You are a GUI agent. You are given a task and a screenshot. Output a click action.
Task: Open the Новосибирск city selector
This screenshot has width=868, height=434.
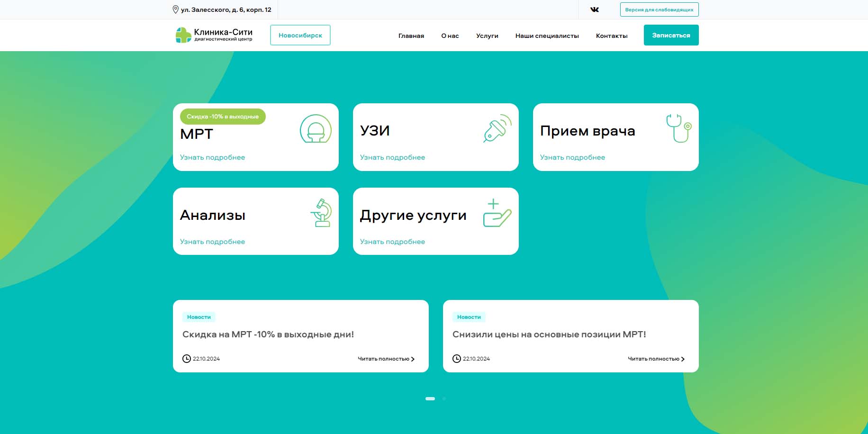[x=300, y=35]
